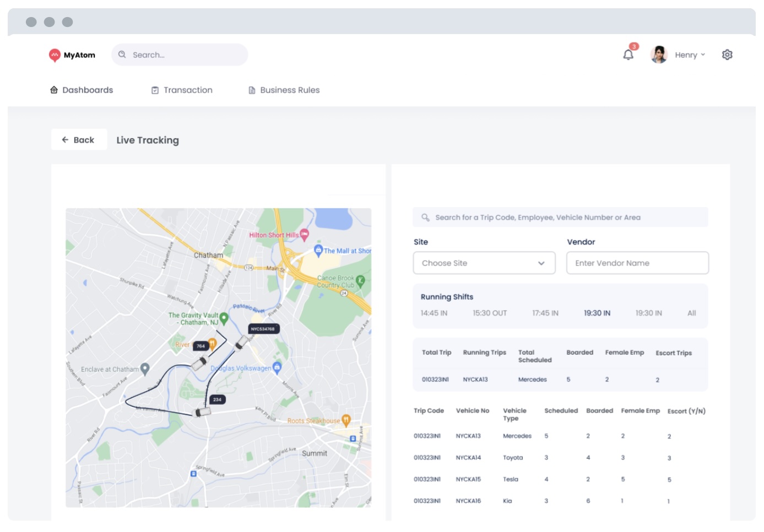Click NYCKA15 vehicle number cell
Image resolution: width=764 pixels, height=532 pixels.
tap(468, 480)
